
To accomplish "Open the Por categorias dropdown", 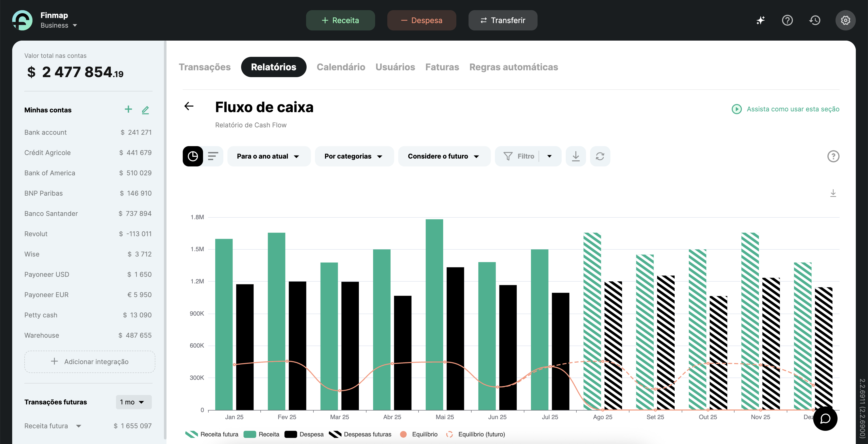I will [x=354, y=156].
